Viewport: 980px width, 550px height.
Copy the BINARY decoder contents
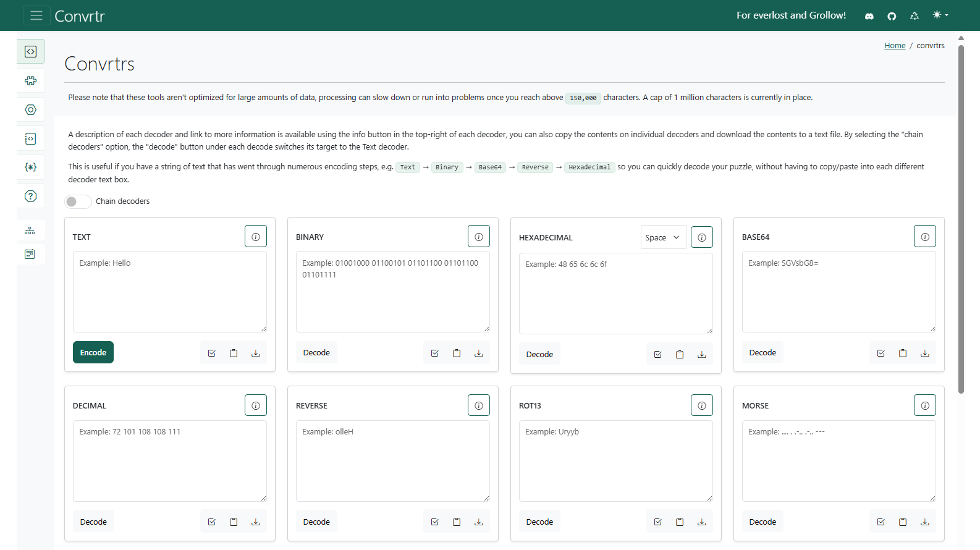457,353
